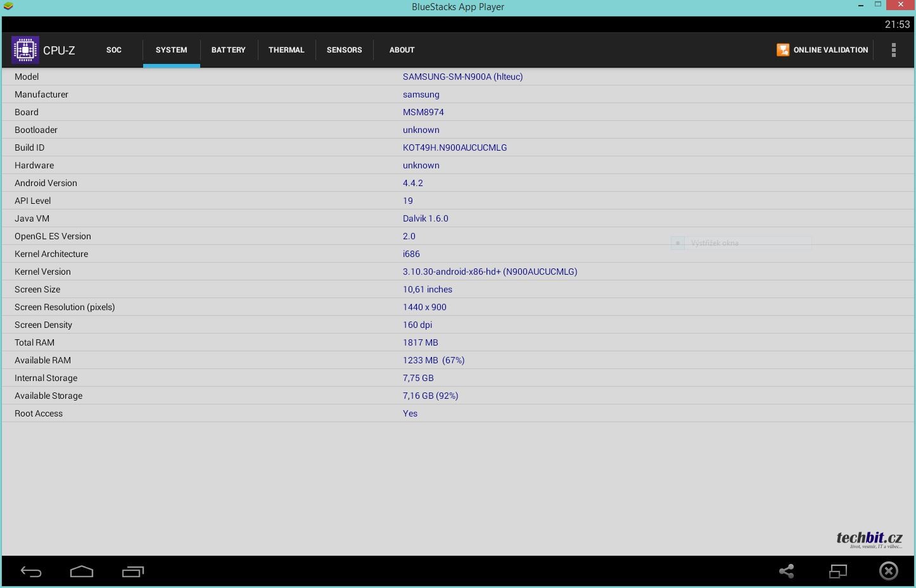The image size is (916, 588).
Task: Click the clock showing 21:53
Action: [x=897, y=25]
